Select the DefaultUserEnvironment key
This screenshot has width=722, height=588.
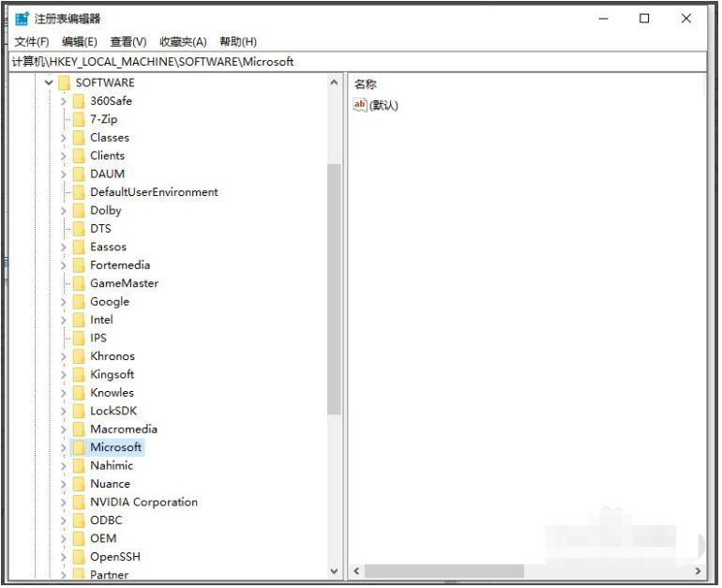pyautogui.click(x=154, y=192)
